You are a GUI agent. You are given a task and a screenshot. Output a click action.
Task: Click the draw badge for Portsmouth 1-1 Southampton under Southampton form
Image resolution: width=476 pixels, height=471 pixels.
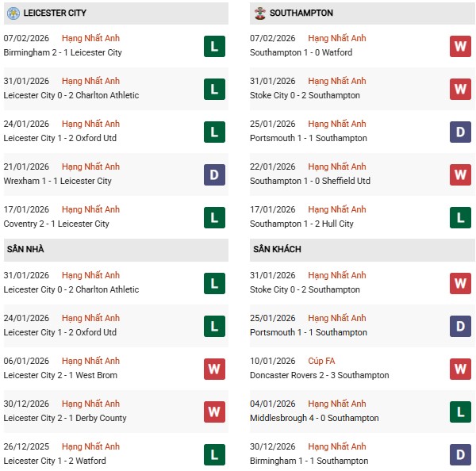coord(460,132)
